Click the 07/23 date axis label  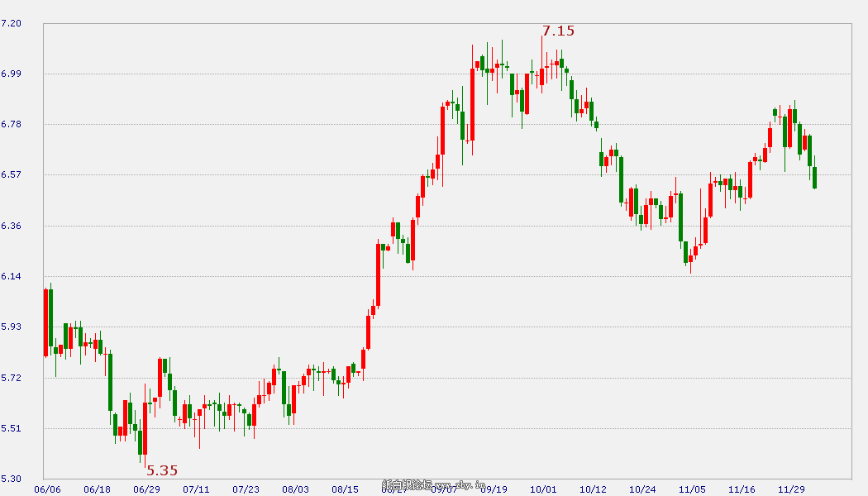tap(246, 489)
